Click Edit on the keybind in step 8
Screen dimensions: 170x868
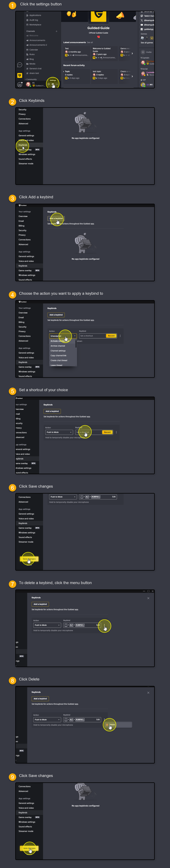click(x=98, y=719)
